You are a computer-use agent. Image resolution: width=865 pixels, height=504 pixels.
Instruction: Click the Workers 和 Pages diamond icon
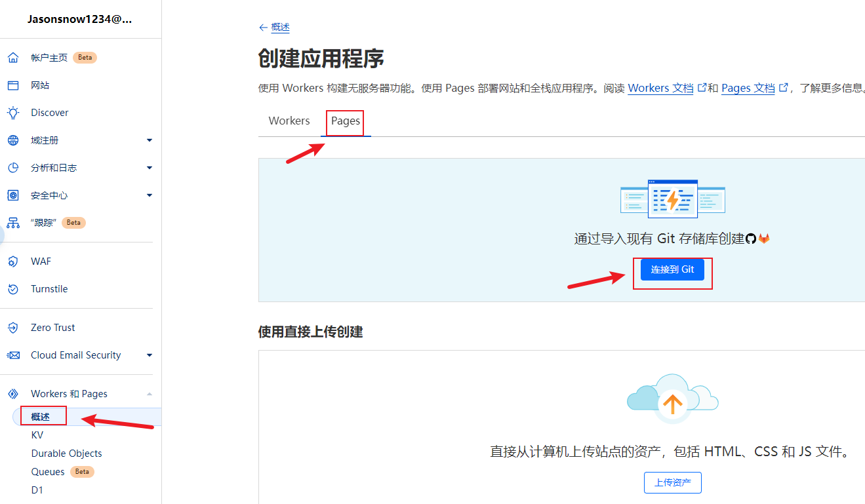pos(12,394)
